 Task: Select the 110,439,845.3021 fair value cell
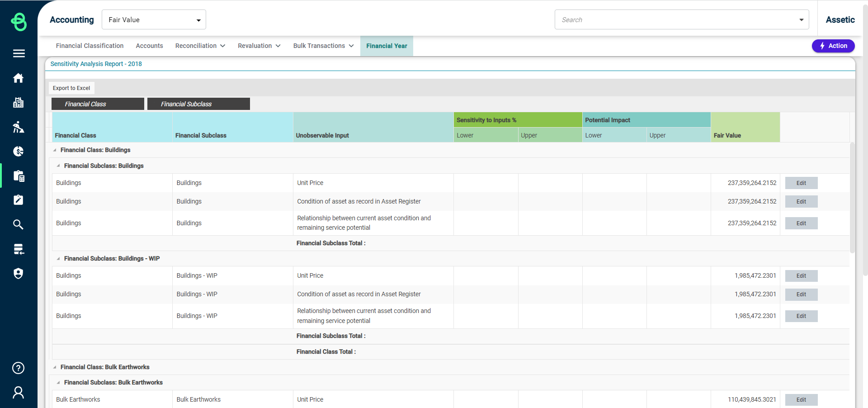pos(745,399)
